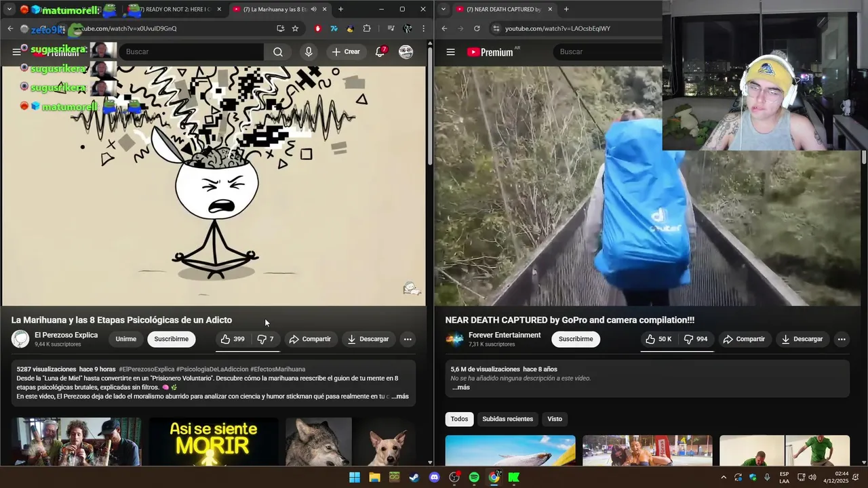Click #ElPerezosoExplica hashtag link
Viewport: 868px width, 488px height.
tap(146, 369)
